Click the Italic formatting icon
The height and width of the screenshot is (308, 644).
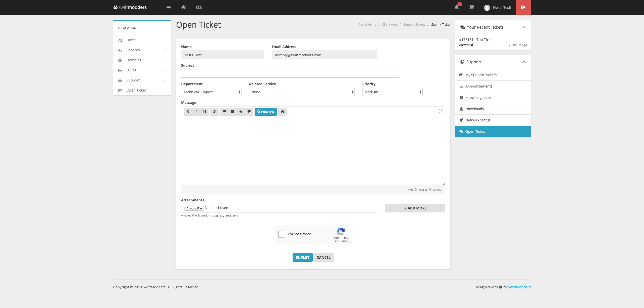pos(196,112)
